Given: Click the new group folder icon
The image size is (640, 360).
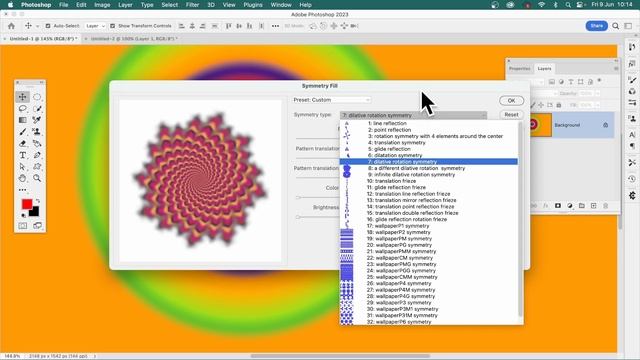Looking at the screenshot, I should pos(582,206).
